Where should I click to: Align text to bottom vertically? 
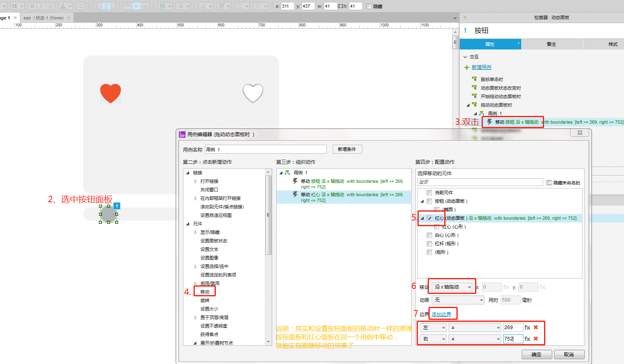(145, 6)
